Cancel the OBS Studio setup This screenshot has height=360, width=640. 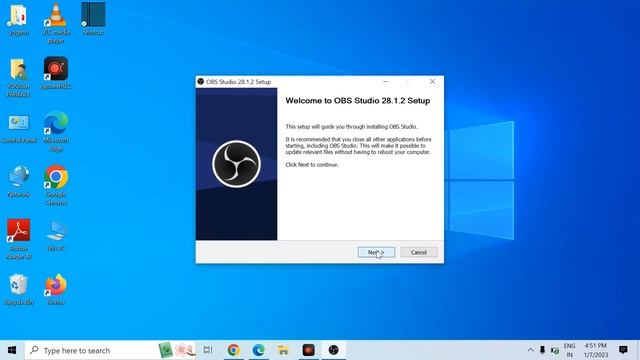click(419, 252)
